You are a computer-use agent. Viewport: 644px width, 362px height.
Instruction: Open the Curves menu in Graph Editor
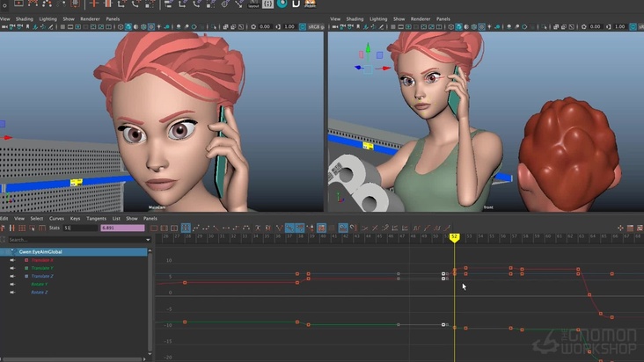[x=56, y=218]
